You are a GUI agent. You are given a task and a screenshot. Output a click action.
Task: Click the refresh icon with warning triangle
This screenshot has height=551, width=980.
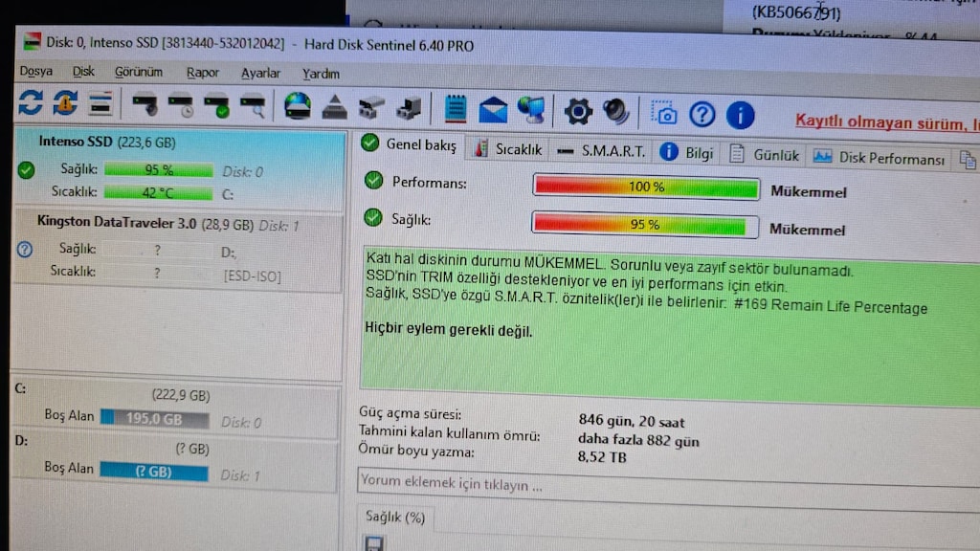tap(65, 103)
